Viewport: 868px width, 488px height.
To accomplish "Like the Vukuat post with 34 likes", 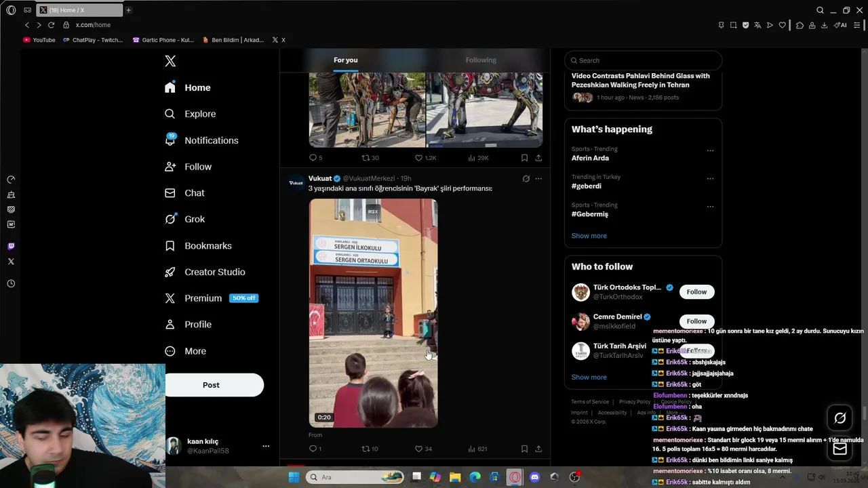I will (x=424, y=449).
